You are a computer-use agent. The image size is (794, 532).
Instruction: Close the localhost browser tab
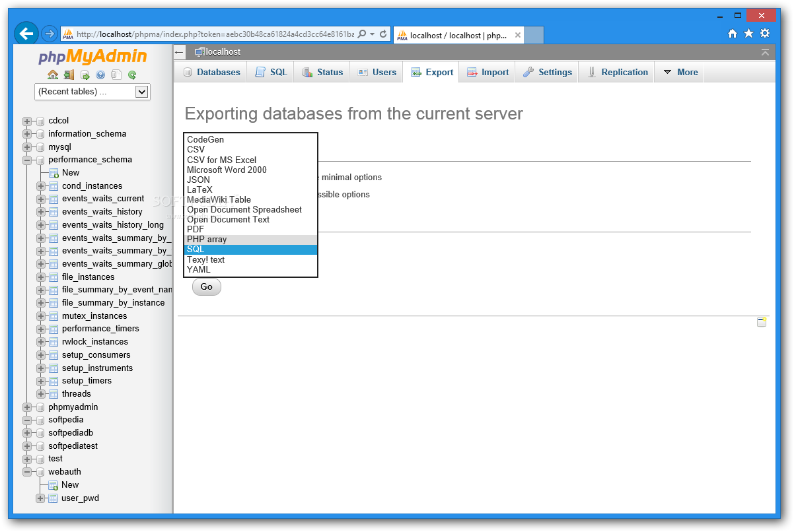pos(518,36)
